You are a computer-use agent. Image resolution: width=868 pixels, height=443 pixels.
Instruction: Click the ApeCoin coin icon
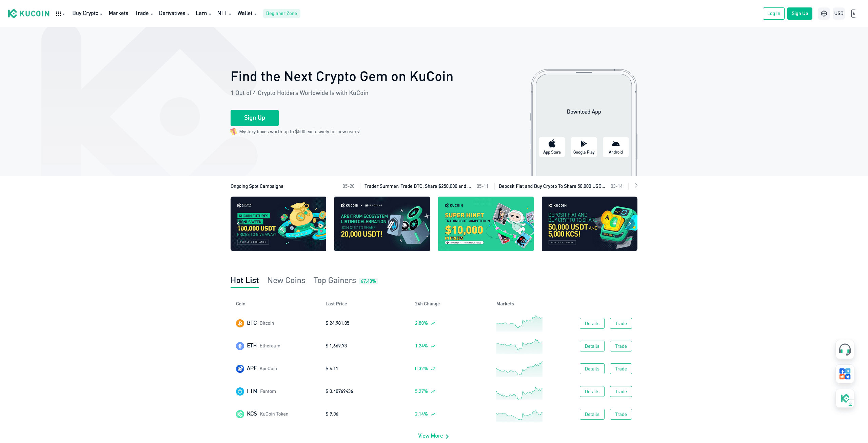(240, 369)
